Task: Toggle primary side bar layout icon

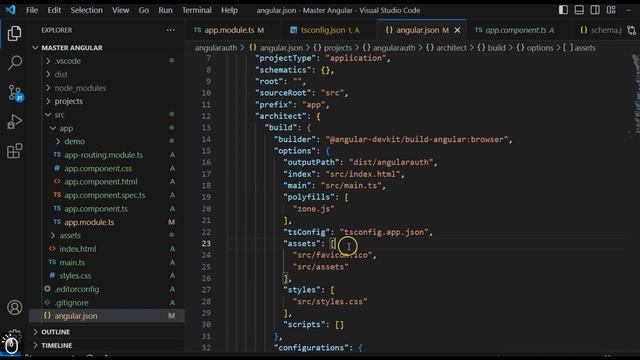Action: tap(563, 10)
